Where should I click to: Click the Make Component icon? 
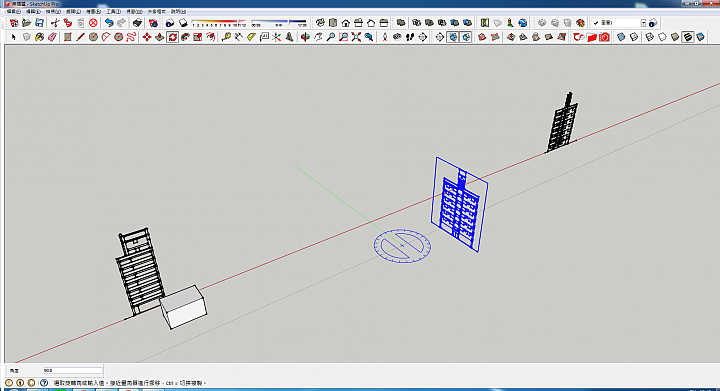27,37
